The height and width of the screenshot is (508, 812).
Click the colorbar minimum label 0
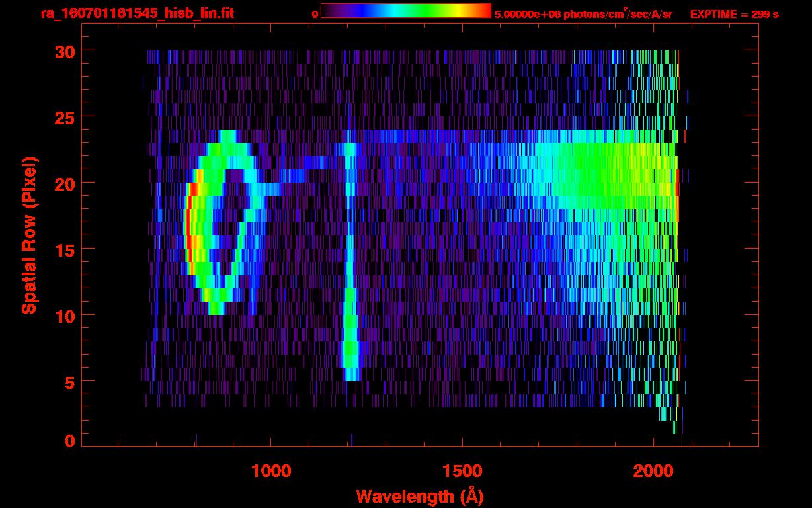pyautogui.click(x=315, y=14)
